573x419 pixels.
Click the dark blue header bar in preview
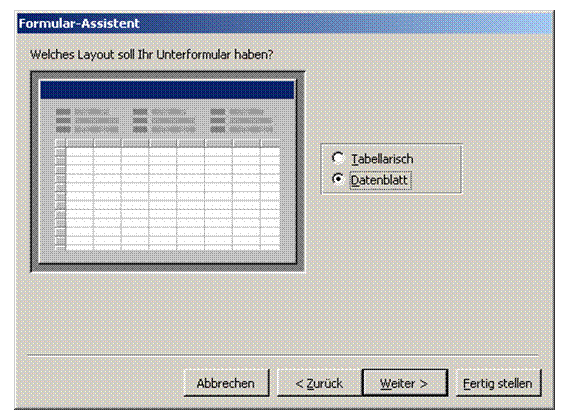click(167, 90)
